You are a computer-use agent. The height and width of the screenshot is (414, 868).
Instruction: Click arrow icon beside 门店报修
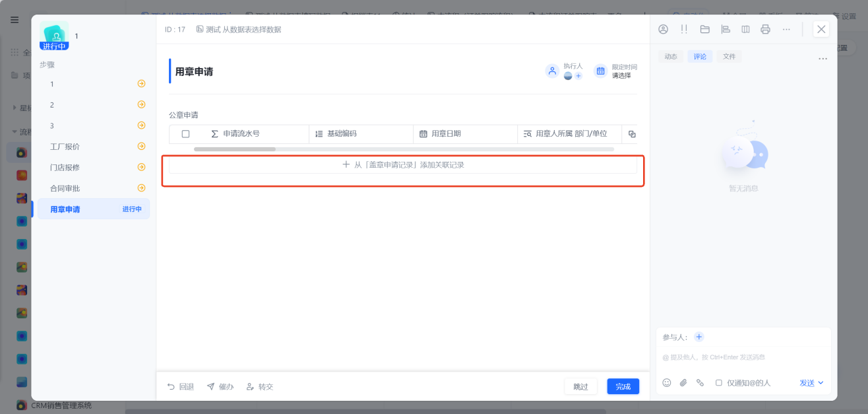[141, 167]
